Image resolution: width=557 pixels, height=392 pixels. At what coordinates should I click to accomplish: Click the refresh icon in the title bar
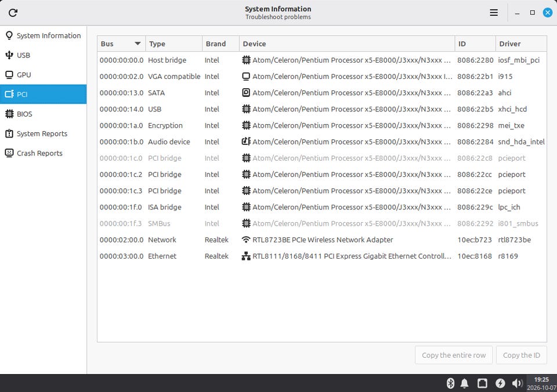[x=13, y=13]
